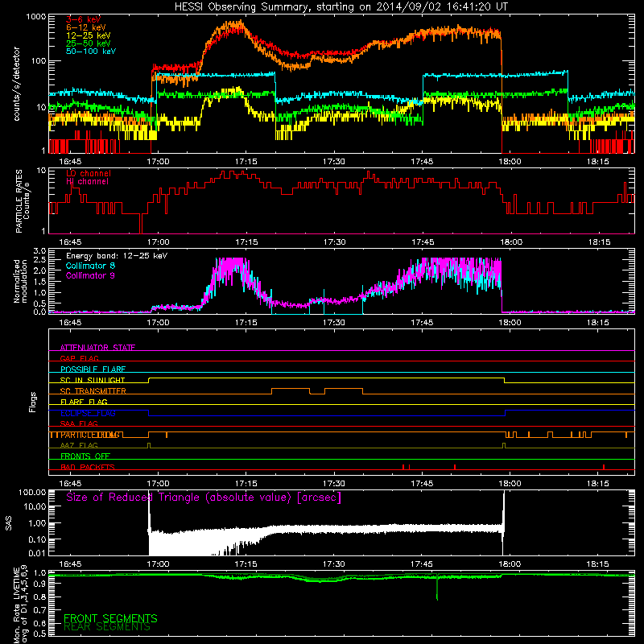Viewport: 644px width, 644px height.
Task: Click the first raised SC_TRANSMITTER segment
Action: (291, 389)
